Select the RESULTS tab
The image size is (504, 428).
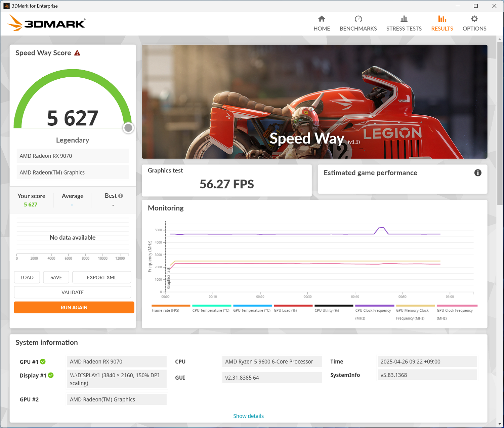point(442,24)
